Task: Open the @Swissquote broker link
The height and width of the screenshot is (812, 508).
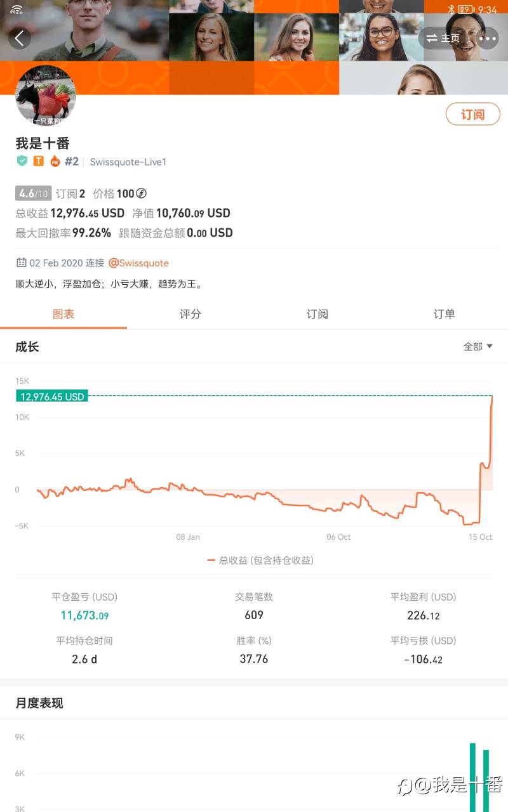Action: (138, 263)
